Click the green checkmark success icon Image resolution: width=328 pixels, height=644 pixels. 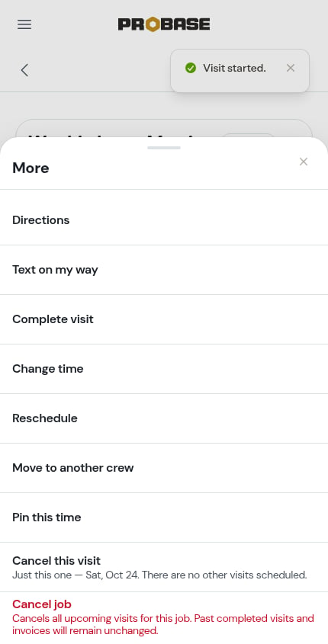(191, 68)
